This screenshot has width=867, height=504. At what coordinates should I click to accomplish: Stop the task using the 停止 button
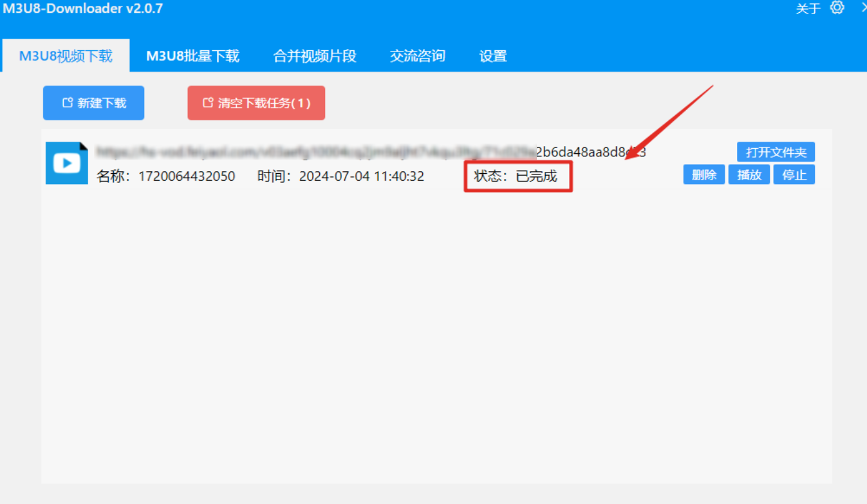tap(794, 174)
